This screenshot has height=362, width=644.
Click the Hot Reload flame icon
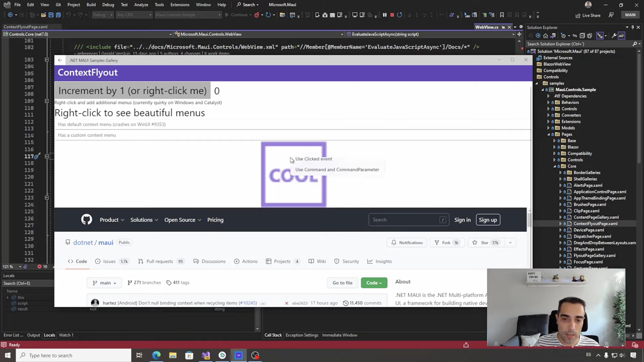click(x=257, y=15)
